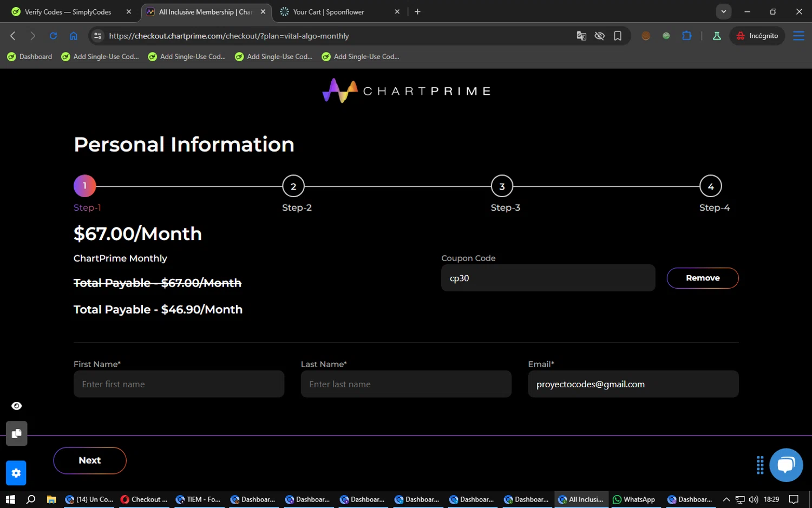Select the All Inclusive Membership tab

coord(206,12)
